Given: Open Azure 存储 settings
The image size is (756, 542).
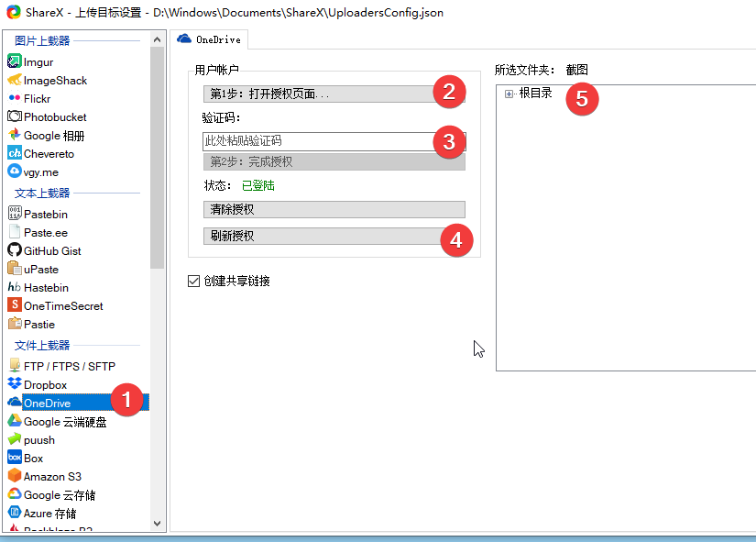Looking at the screenshot, I should coord(50,514).
